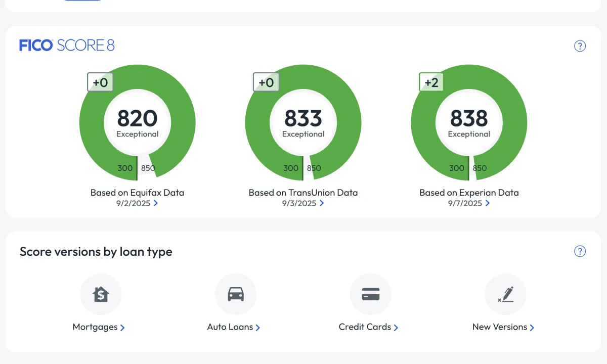The image size is (607, 364).
Task: Click 'Based on Equifax Data' text
Action: click(138, 193)
